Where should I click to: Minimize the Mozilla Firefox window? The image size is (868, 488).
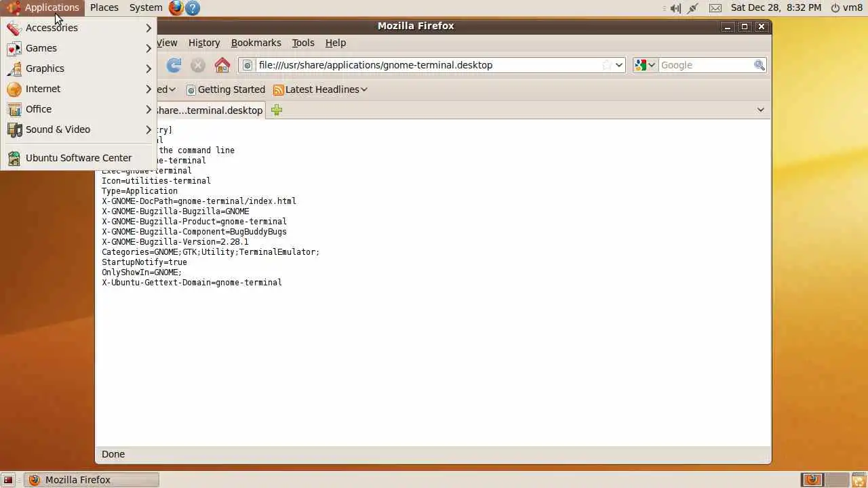click(x=728, y=26)
